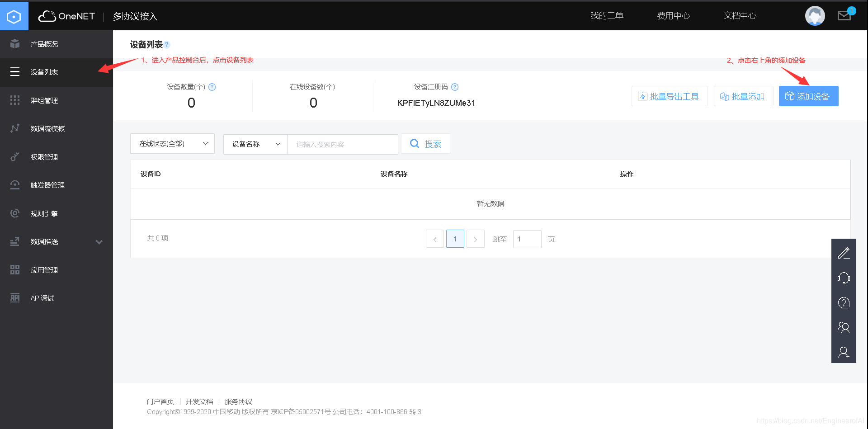Open 费用中心 in the top bar

pos(674,15)
